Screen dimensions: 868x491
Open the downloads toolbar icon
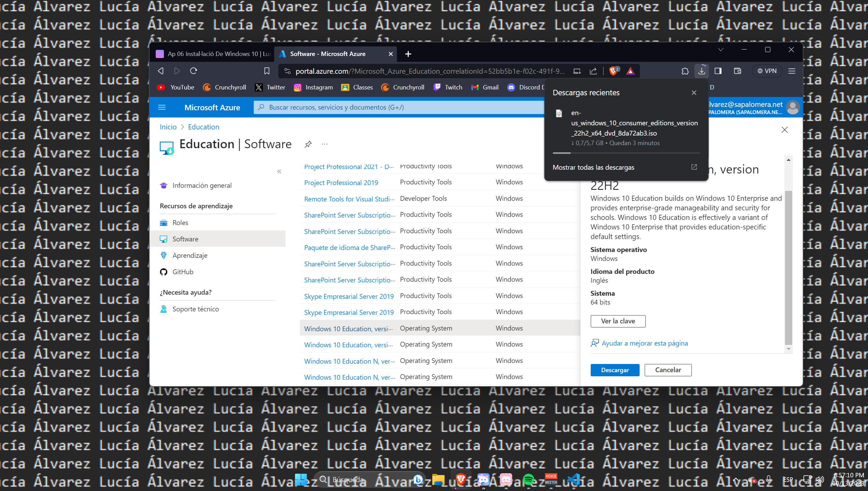(x=701, y=71)
